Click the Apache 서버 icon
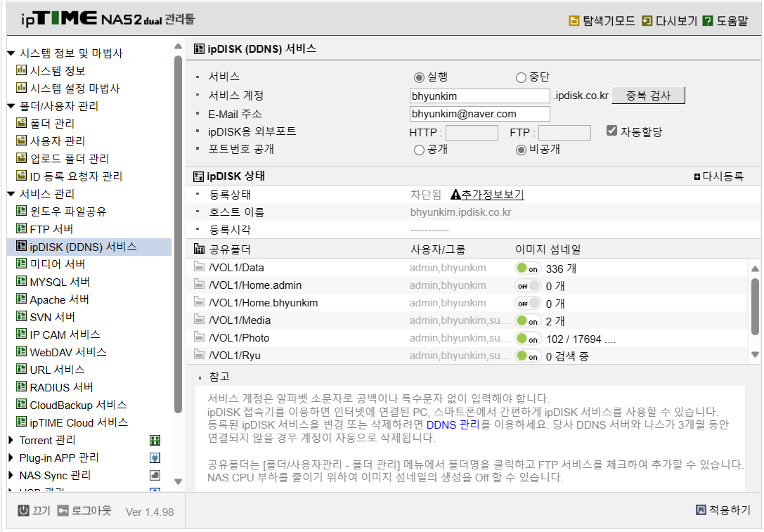764x532 pixels. [21, 299]
